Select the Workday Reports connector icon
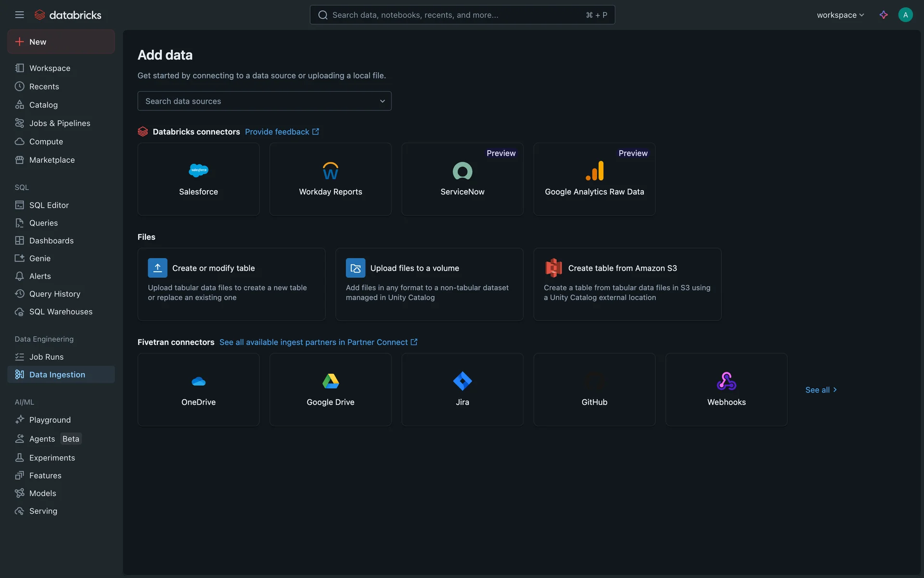This screenshot has height=578, width=924. (330, 171)
